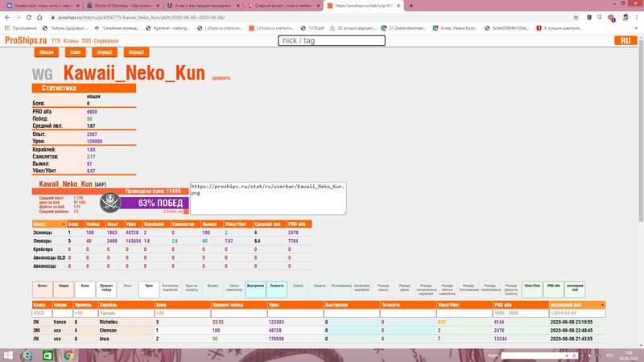Sort class table by Класс header arrow

coord(64,224)
